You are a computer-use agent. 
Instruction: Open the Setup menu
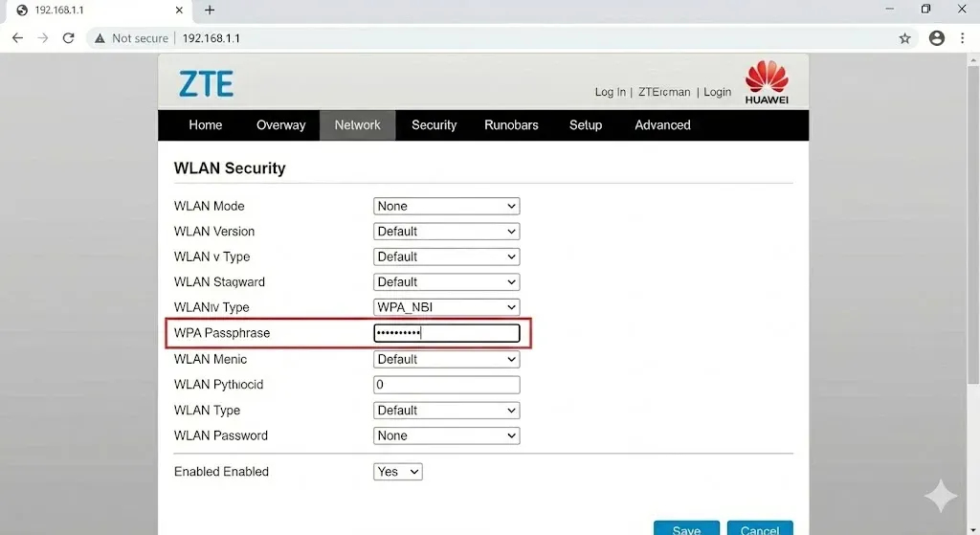(586, 125)
